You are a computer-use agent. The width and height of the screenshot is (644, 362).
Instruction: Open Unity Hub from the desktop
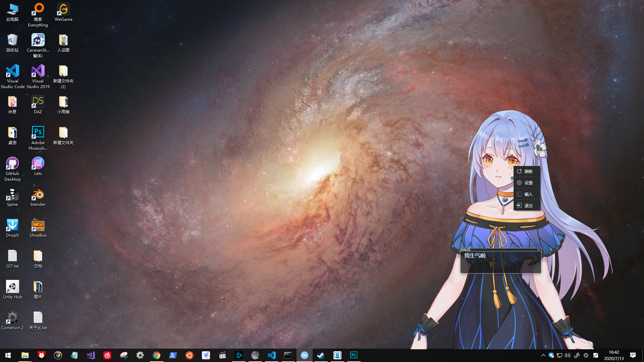pyautogui.click(x=12, y=287)
